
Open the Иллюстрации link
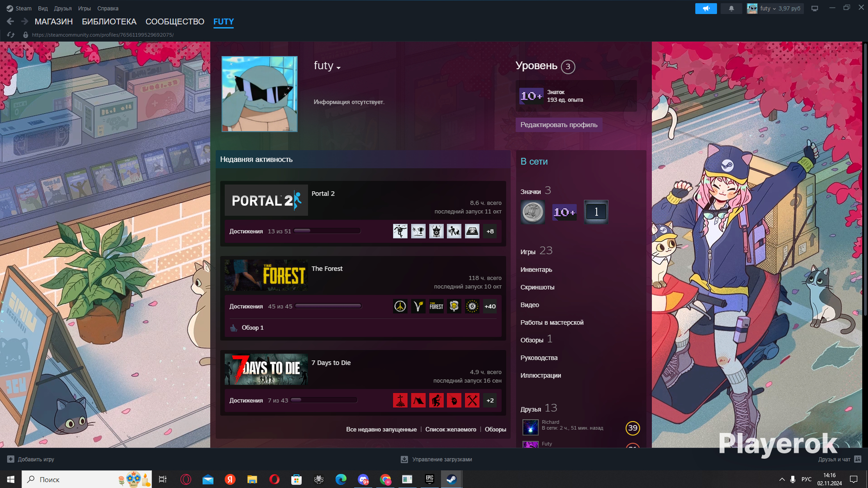click(540, 375)
